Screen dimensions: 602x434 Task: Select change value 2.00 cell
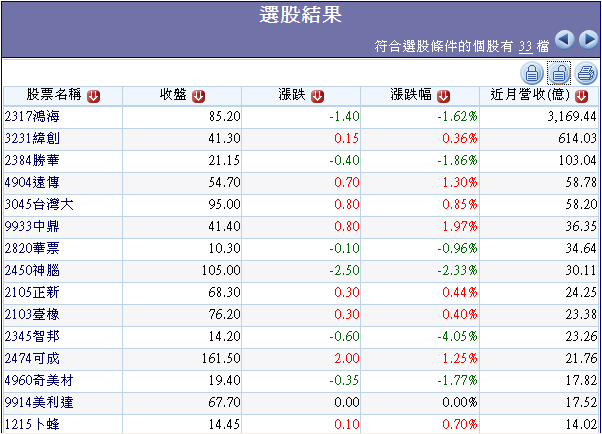[x=301, y=358]
